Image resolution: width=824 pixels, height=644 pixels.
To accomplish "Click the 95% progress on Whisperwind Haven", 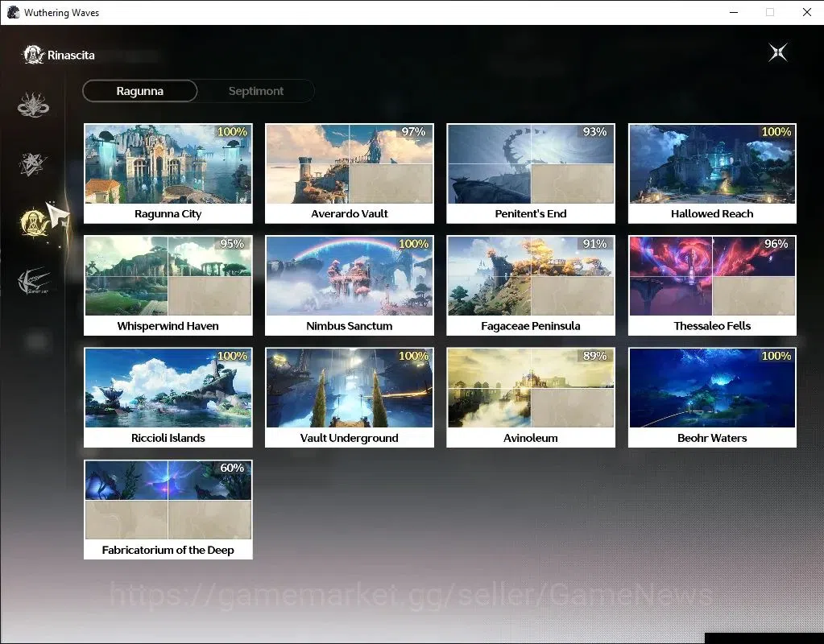I will [x=232, y=244].
